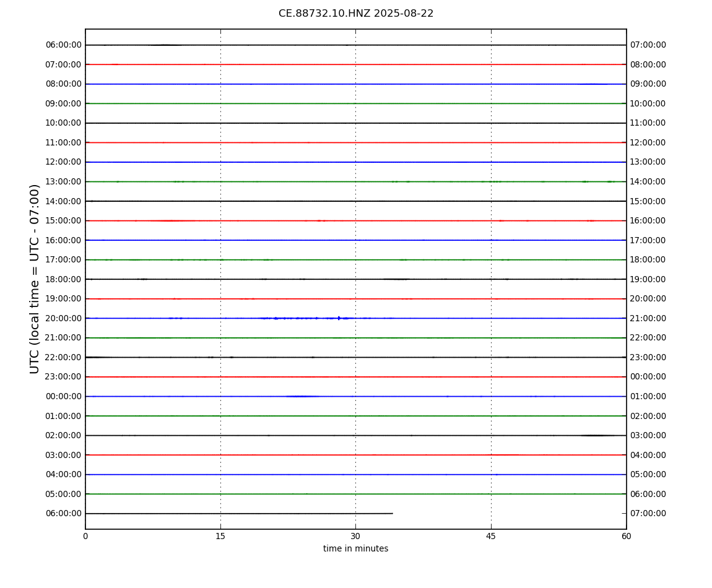Select 04:00:00 on the left UTC axis
Image resolution: width=712 pixels, height=588 pixels.
pos(64,475)
